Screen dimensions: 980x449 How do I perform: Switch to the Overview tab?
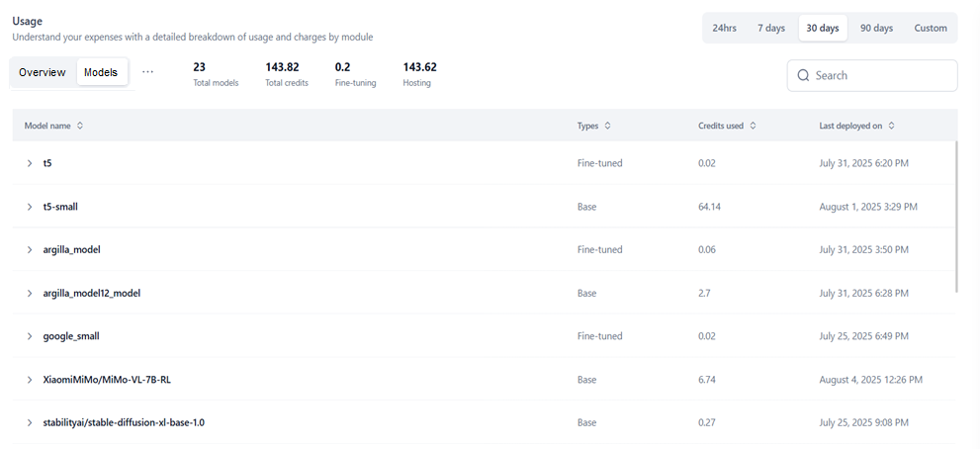click(x=43, y=72)
